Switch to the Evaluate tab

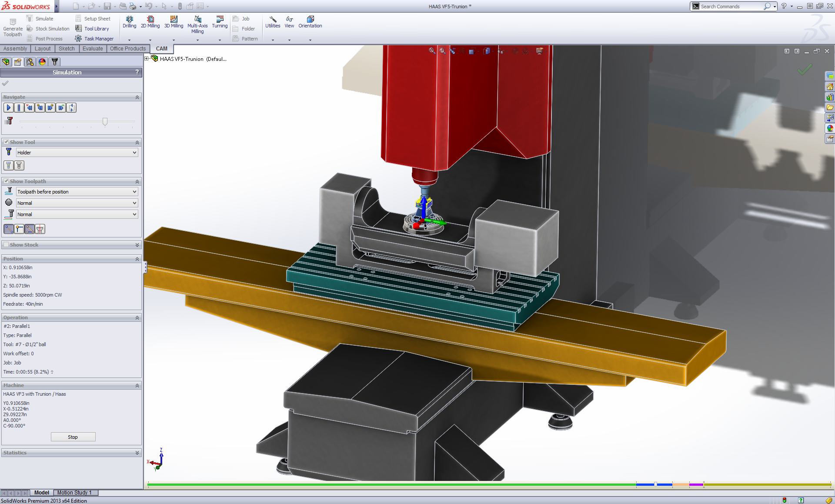pos(93,49)
